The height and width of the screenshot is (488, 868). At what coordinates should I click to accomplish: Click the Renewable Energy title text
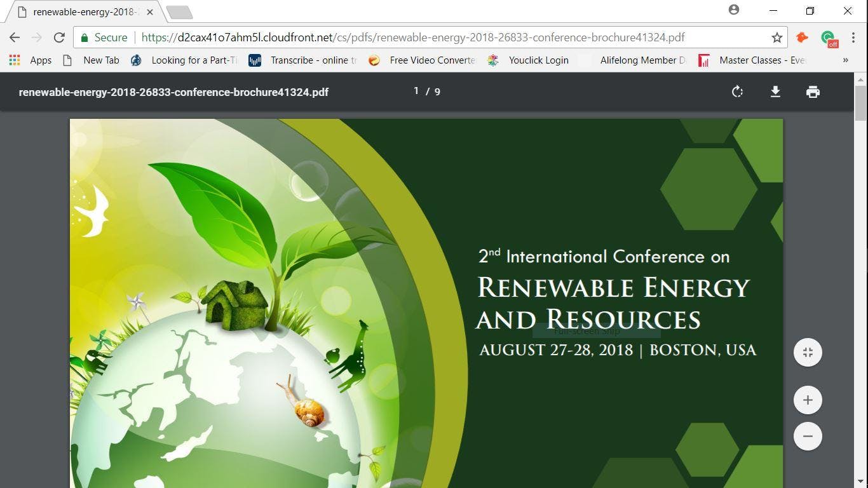pos(614,288)
